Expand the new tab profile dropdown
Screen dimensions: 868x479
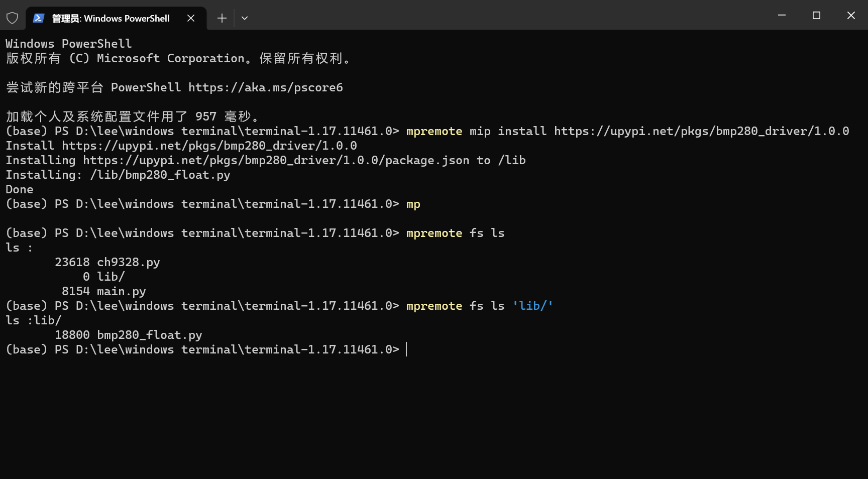click(245, 18)
